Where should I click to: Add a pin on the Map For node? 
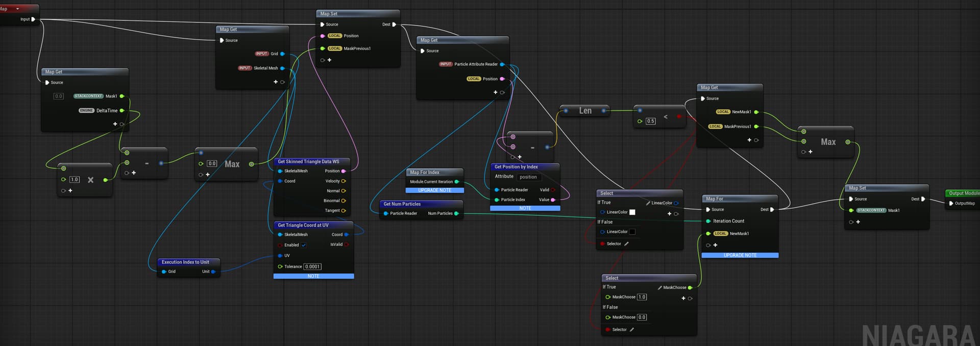coord(715,245)
